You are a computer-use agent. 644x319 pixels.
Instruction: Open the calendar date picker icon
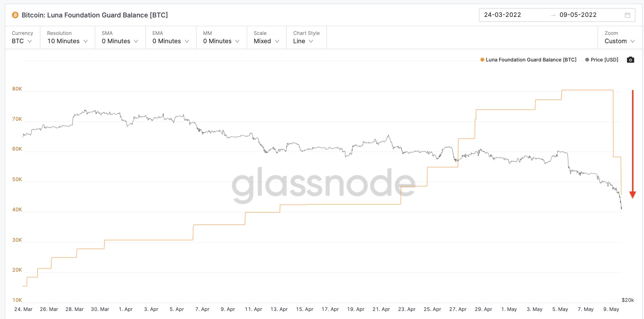[627, 15]
